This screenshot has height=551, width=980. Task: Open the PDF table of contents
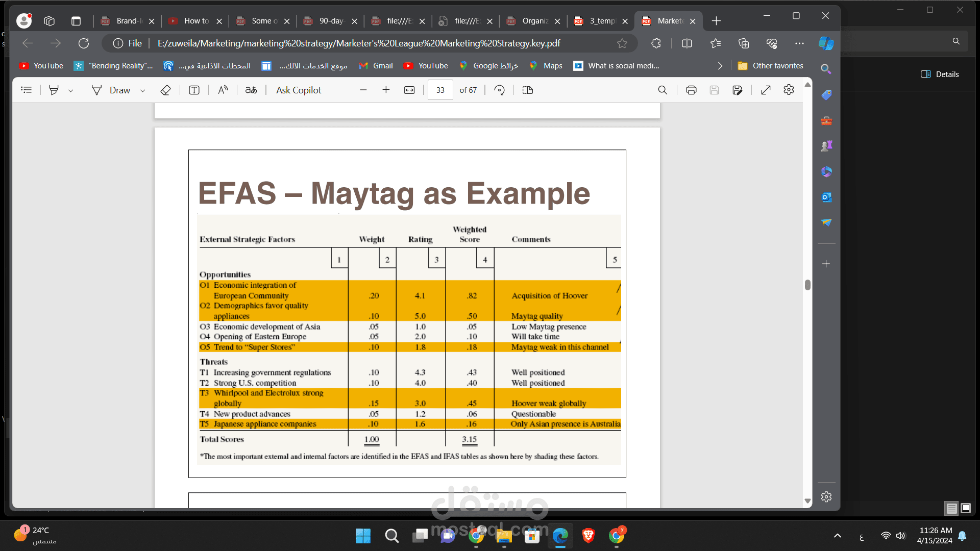(x=27, y=90)
